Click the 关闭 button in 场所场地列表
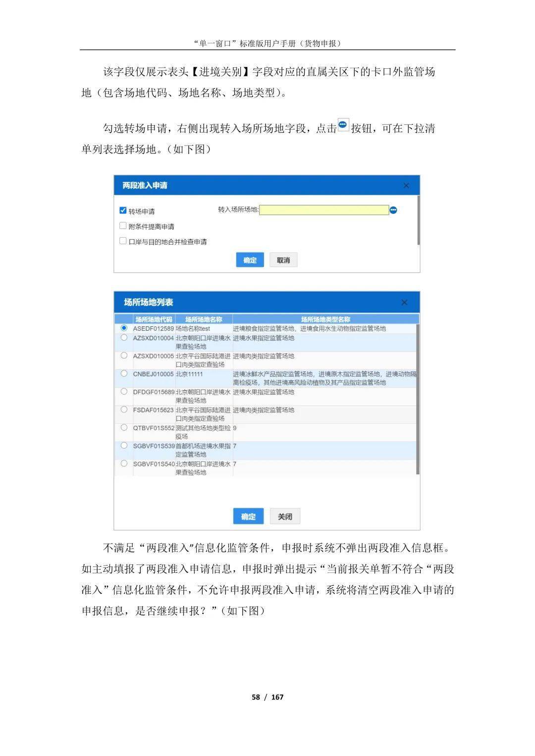Screen dimensions: 535x756 pyautogui.click(x=285, y=516)
